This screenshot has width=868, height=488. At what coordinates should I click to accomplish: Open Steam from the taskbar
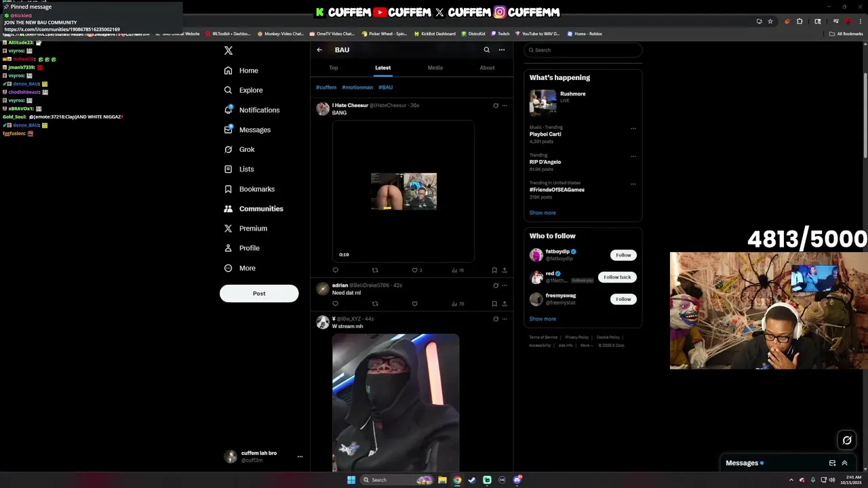tap(472, 480)
